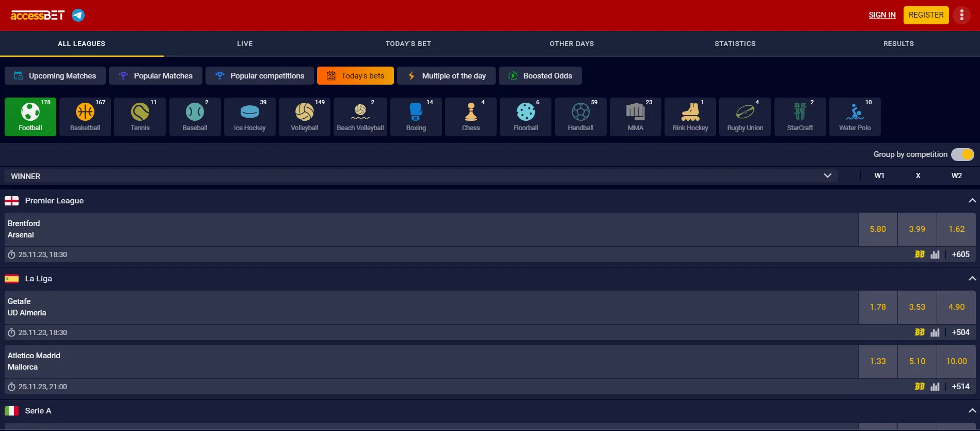
Task: Bet on Mallorca win at 10.00
Action: point(956,361)
